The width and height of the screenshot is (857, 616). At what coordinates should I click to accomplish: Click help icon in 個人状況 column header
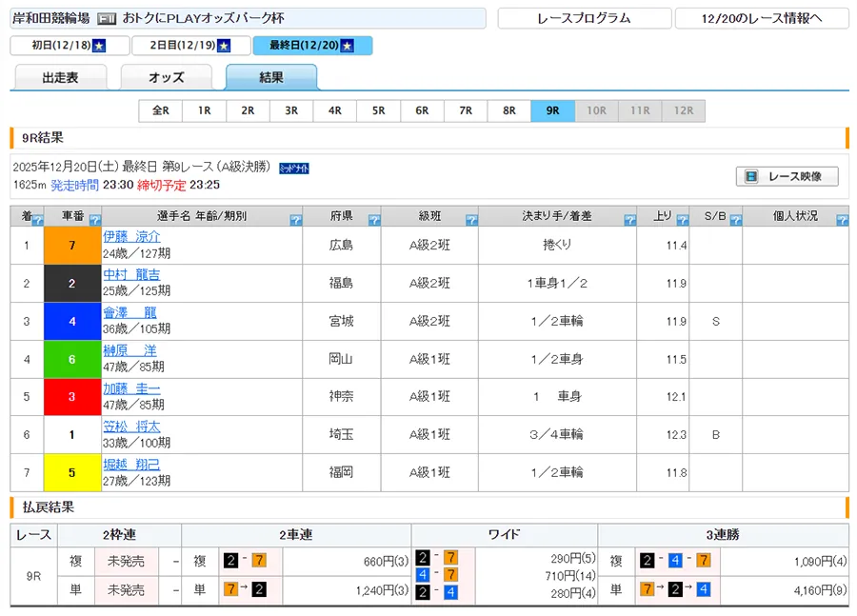coord(841,220)
